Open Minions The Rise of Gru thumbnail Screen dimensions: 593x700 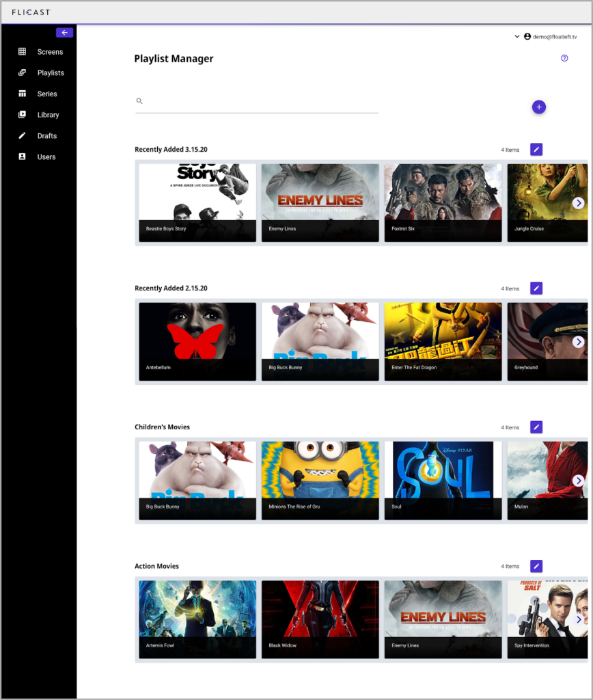pos(320,481)
